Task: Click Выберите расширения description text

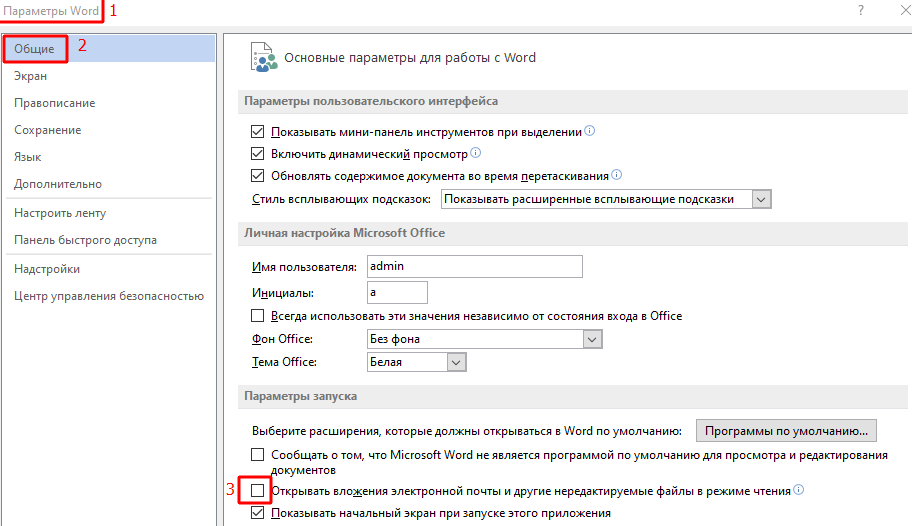Action: pyautogui.click(x=466, y=431)
